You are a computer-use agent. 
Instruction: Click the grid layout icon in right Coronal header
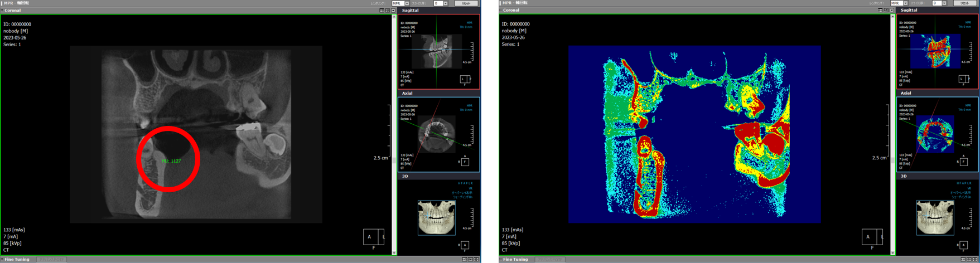pos(880,11)
